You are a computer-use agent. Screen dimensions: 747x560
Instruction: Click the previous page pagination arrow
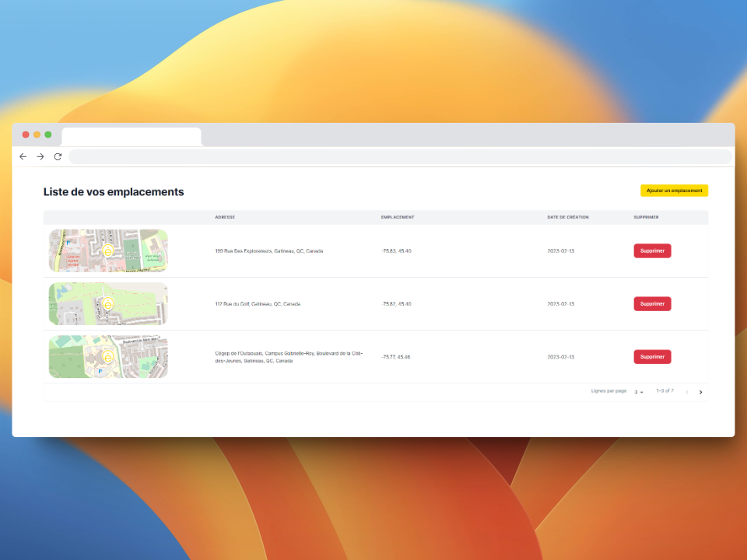[x=686, y=392]
